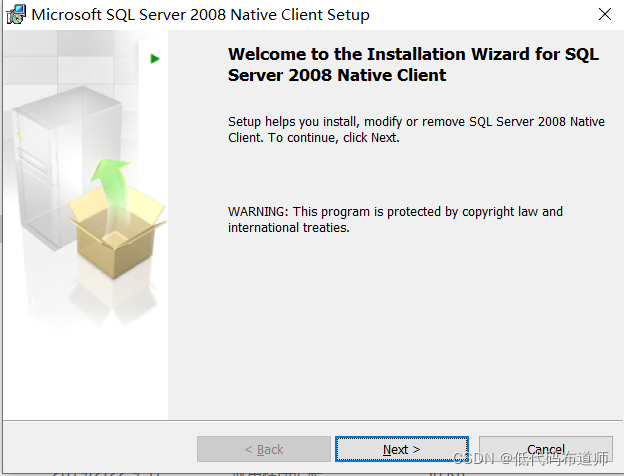The image size is (624, 476).
Task: Click the installer icon in the title bar
Action: point(16,15)
